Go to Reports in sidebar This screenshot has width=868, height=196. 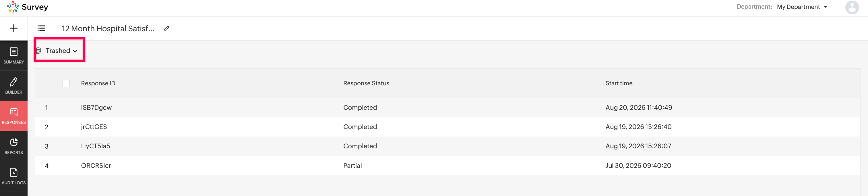pyautogui.click(x=14, y=146)
